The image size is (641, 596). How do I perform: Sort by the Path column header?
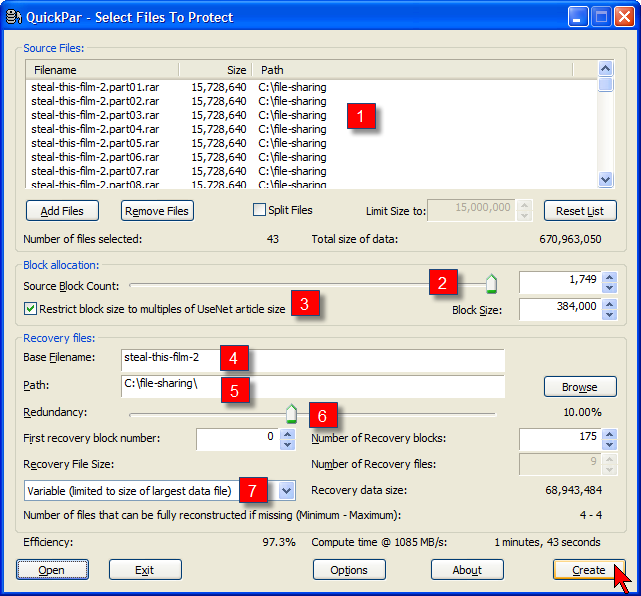[412, 70]
